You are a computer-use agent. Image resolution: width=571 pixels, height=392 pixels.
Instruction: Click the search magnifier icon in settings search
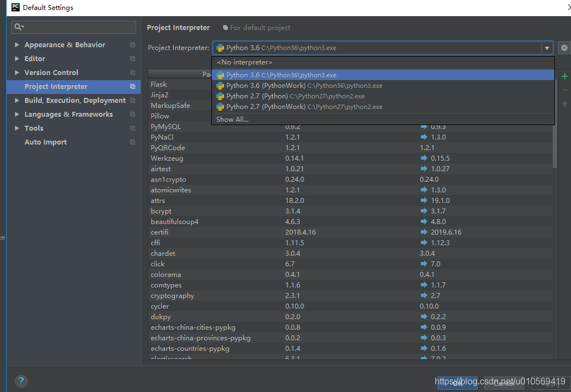click(18, 27)
